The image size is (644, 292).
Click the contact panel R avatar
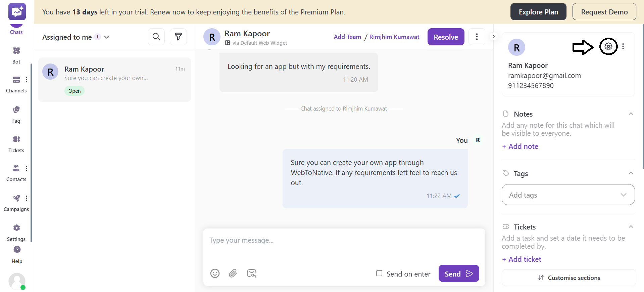pos(516,48)
